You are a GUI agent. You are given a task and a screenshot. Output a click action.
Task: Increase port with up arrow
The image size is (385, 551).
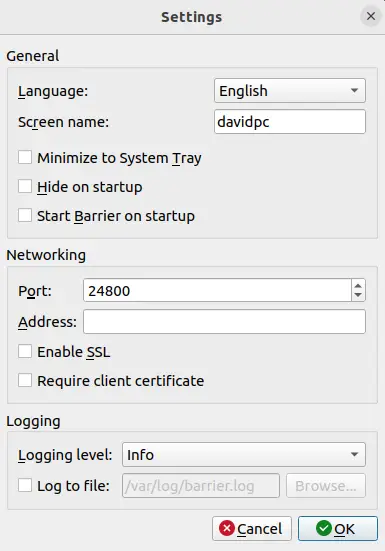point(358,285)
